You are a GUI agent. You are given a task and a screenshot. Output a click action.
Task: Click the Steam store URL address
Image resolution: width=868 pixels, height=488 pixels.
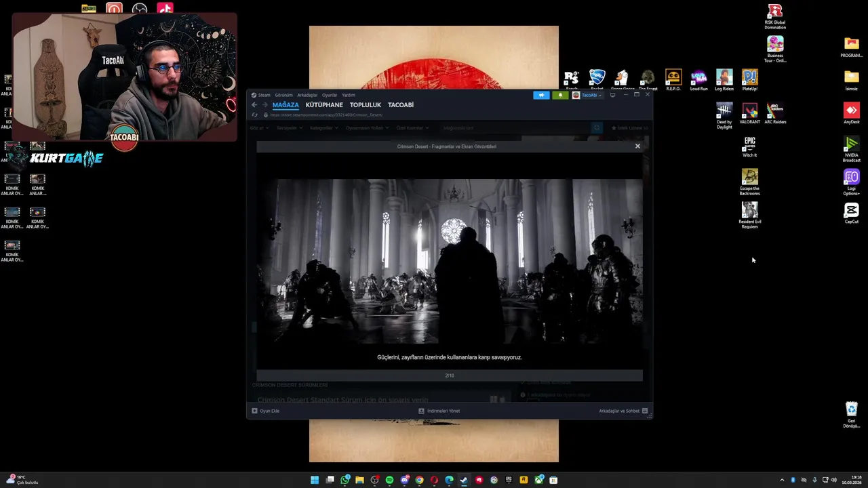[326, 115]
